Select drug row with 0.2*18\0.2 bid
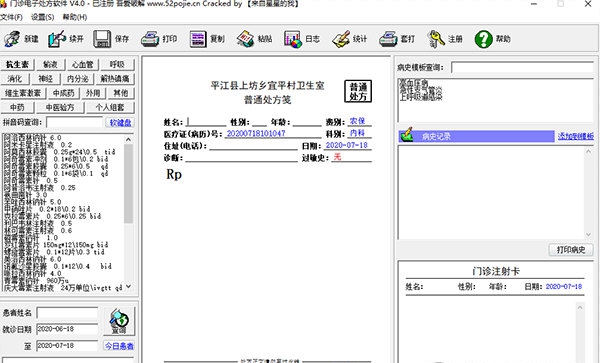The width and height of the screenshot is (600, 363). (x=47, y=209)
